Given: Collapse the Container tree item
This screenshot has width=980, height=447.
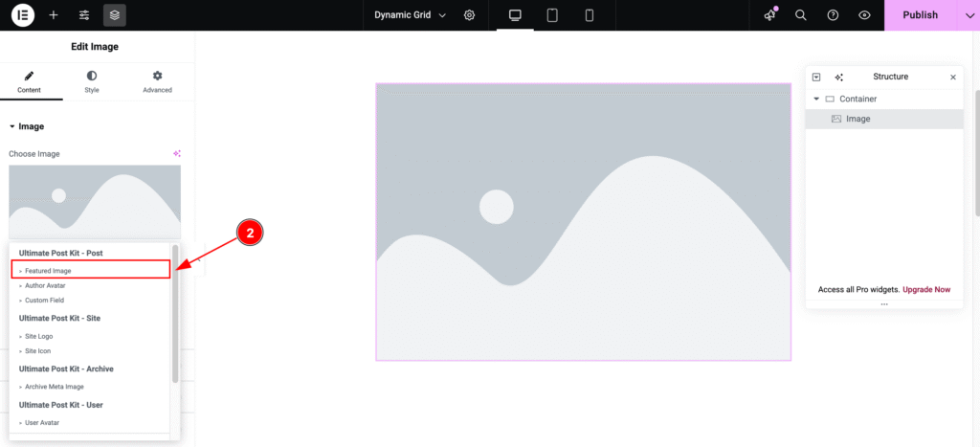Looking at the screenshot, I should point(816,99).
